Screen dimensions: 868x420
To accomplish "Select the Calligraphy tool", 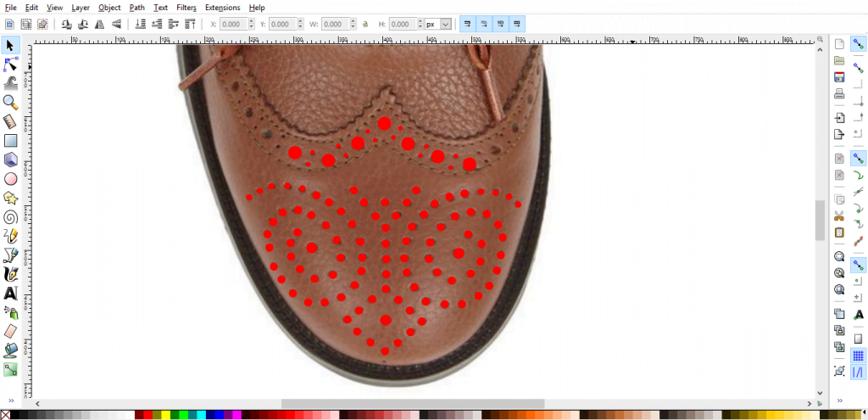I will tap(10, 274).
